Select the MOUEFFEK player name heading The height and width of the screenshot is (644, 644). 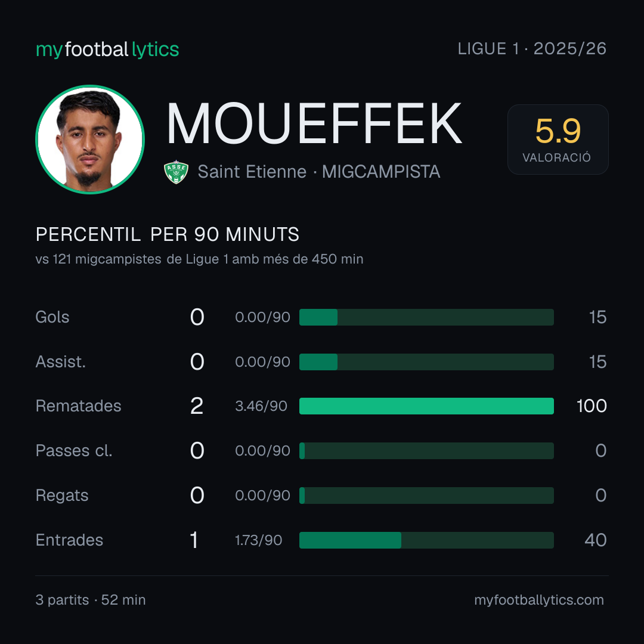(x=314, y=123)
